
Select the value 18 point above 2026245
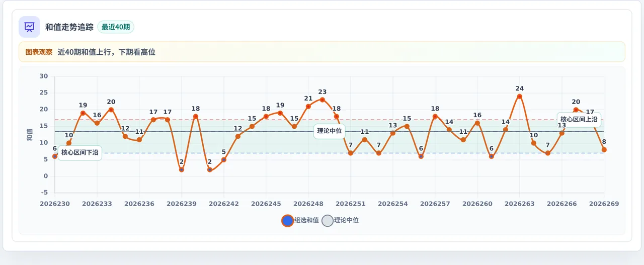(x=266, y=116)
